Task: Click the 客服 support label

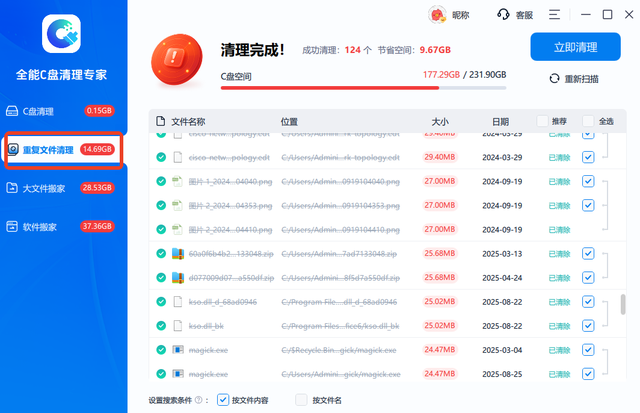Action: pos(524,15)
